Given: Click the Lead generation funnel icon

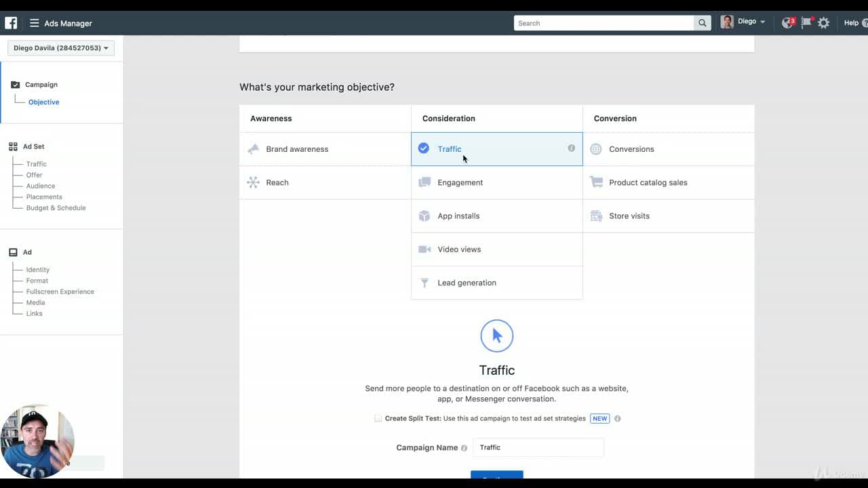Looking at the screenshot, I should tap(425, 283).
